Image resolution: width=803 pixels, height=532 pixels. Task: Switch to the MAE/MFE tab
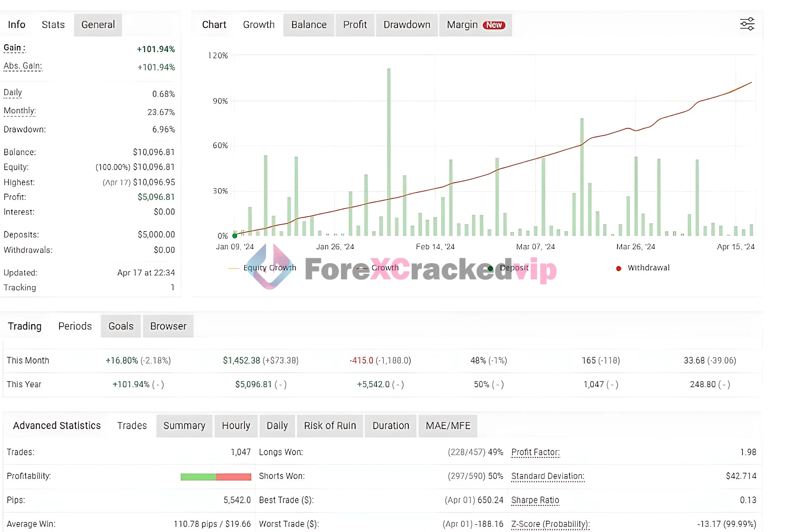[x=448, y=425]
